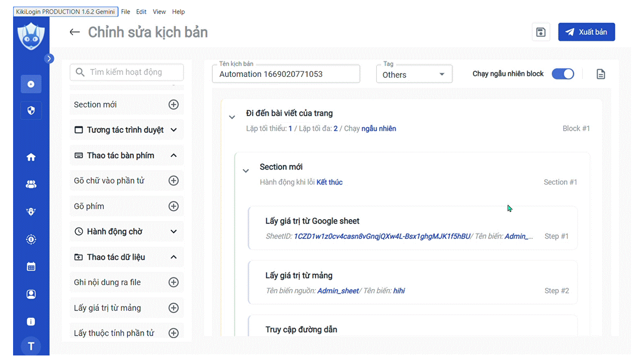This screenshot has width=644, height=362.
Task: Select the calendar icon in the sidebar
Action: (31, 266)
